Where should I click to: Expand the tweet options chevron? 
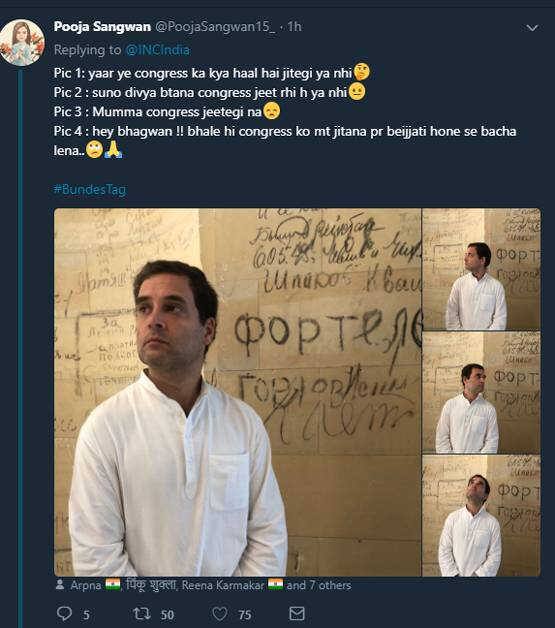pos(532,28)
